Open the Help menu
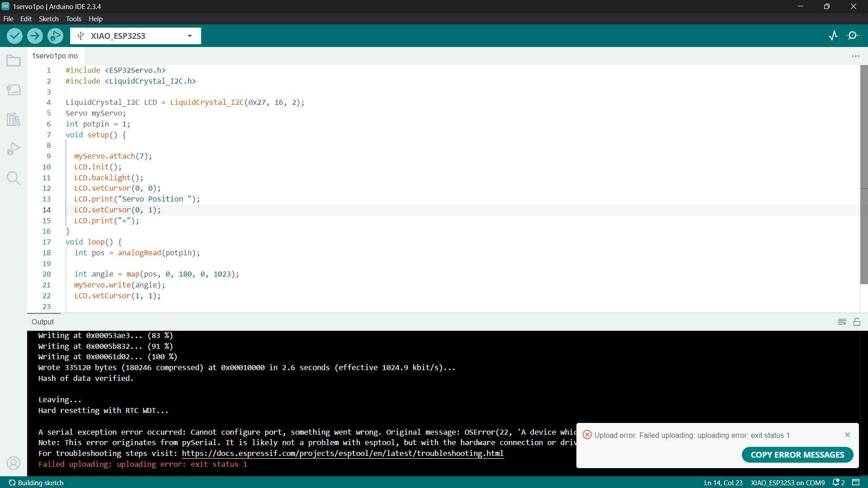 pyautogui.click(x=95, y=19)
